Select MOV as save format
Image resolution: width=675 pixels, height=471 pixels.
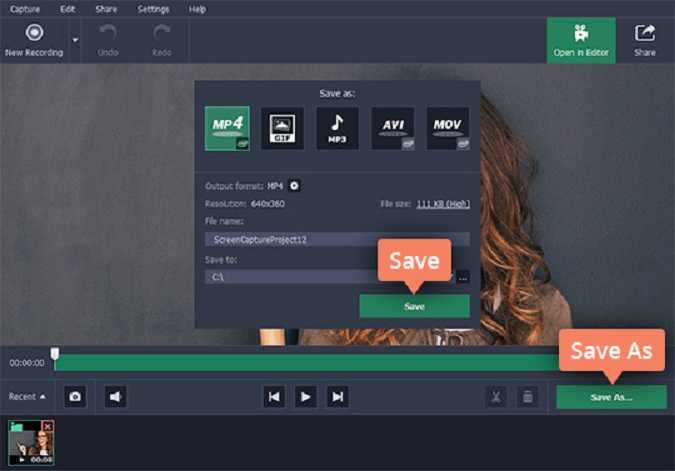(448, 128)
